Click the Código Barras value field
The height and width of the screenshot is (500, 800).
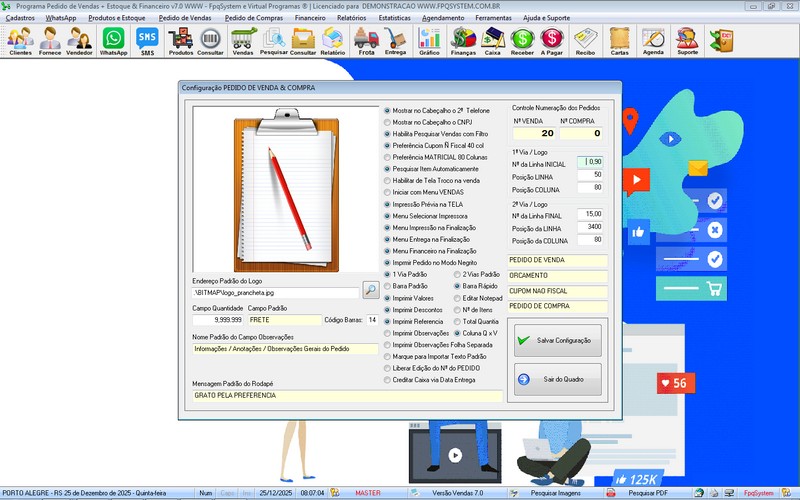tap(372, 320)
